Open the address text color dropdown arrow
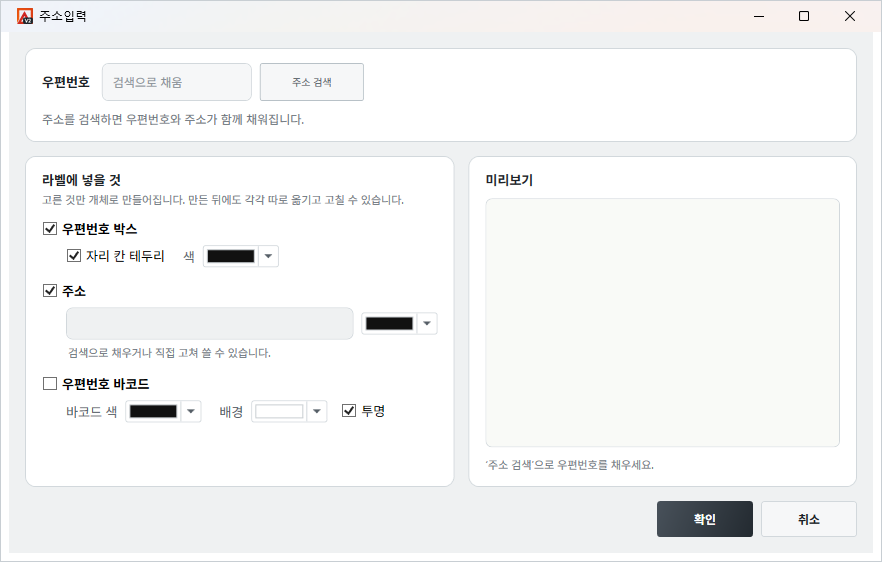The image size is (882, 562). (427, 323)
